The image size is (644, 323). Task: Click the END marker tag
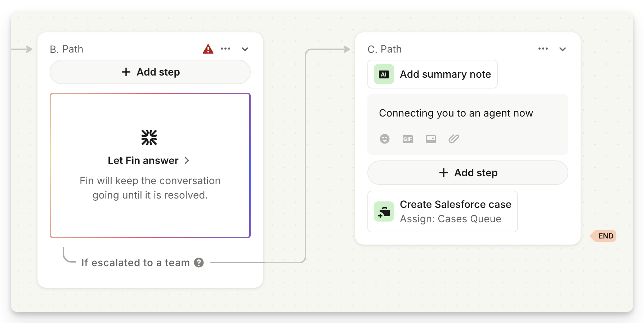click(605, 236)
